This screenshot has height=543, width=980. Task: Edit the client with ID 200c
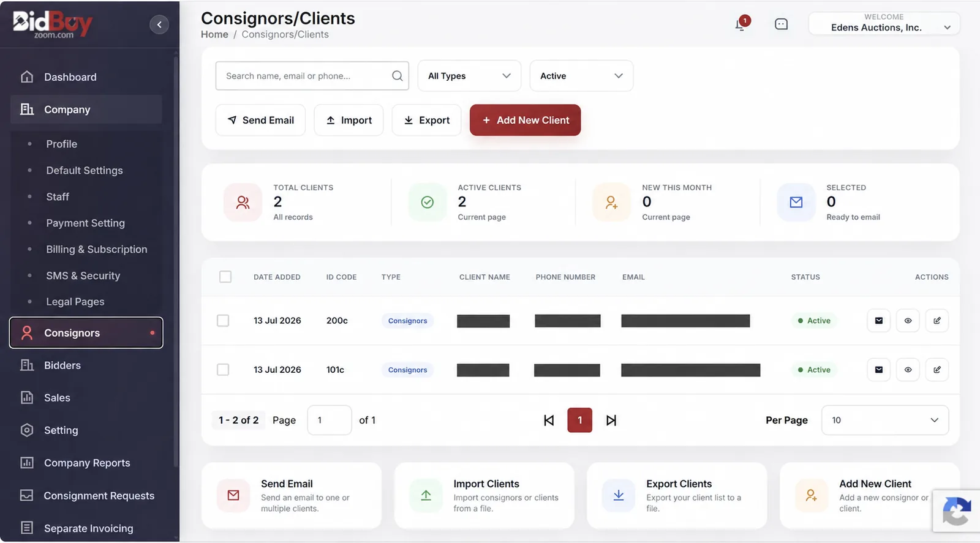(937, 321)
